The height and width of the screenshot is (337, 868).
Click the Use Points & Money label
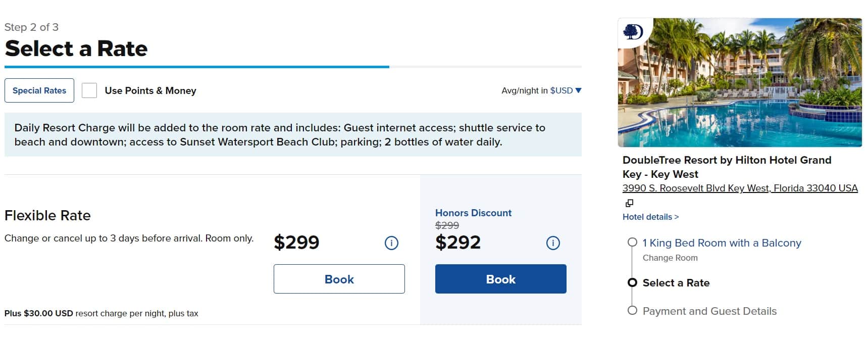point(150,90)
